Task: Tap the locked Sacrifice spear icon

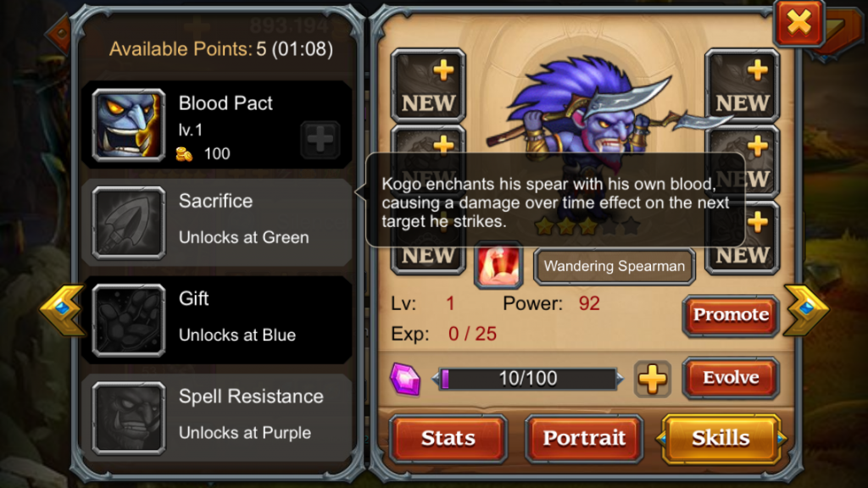Action: (129, 223)
